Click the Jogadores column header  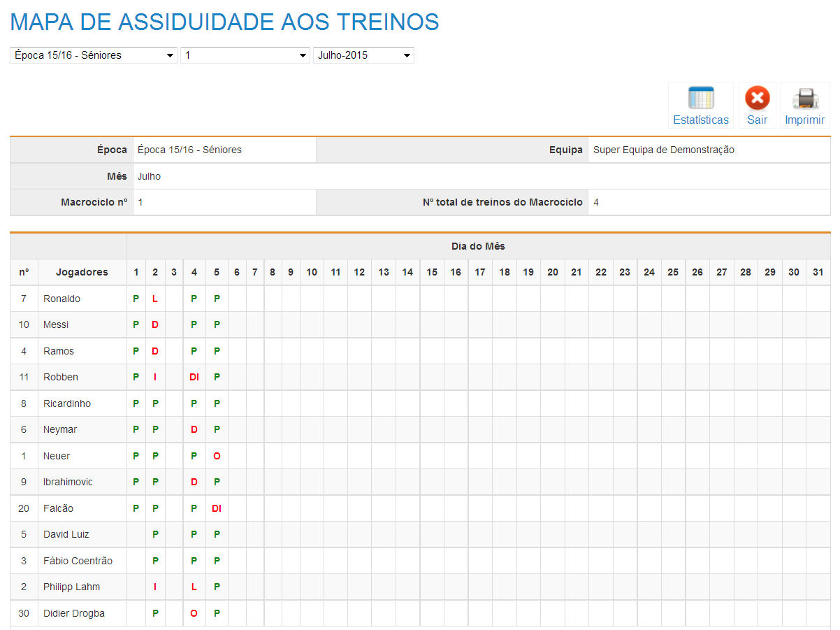coord(82,272)
